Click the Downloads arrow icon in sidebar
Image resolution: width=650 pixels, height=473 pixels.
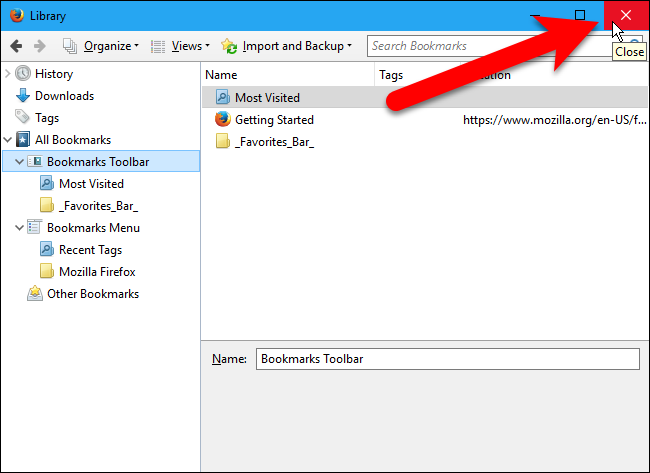23,96
